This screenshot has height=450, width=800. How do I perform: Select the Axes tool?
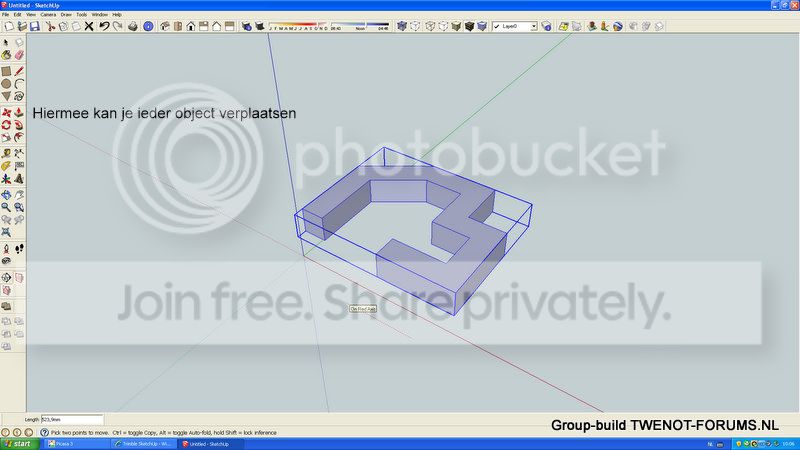[x=6, y=179]
